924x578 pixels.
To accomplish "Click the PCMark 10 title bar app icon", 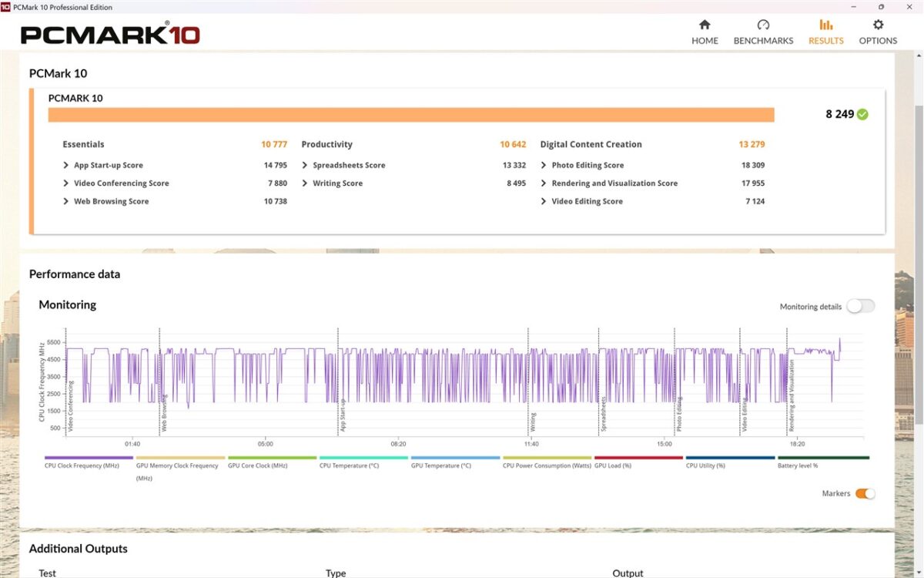I will 6,7.
